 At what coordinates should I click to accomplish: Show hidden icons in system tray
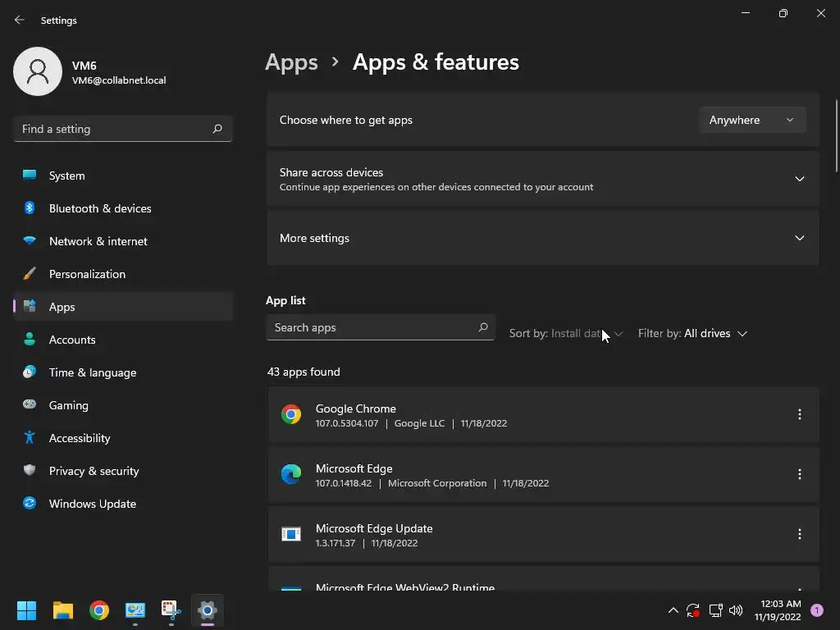[673, 610]
